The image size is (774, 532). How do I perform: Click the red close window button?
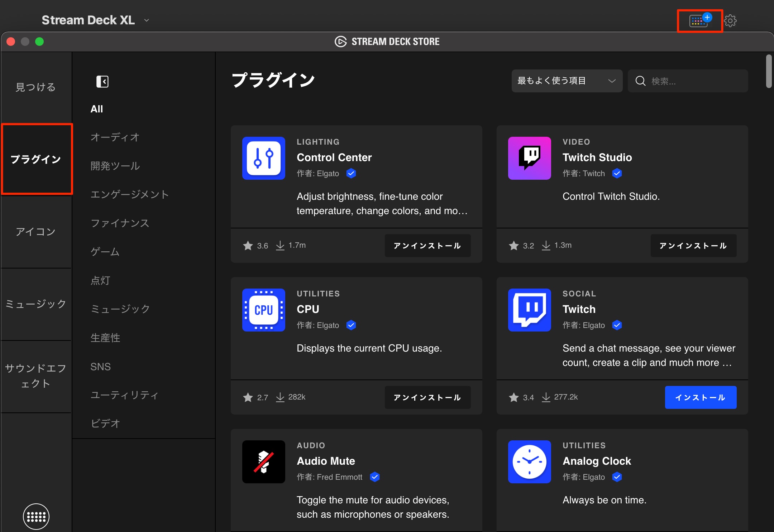coord(11,42)
